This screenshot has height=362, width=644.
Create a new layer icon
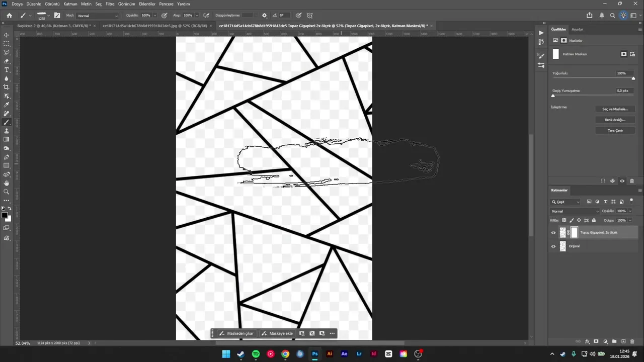pyautogui.click(x=623, y=341)
